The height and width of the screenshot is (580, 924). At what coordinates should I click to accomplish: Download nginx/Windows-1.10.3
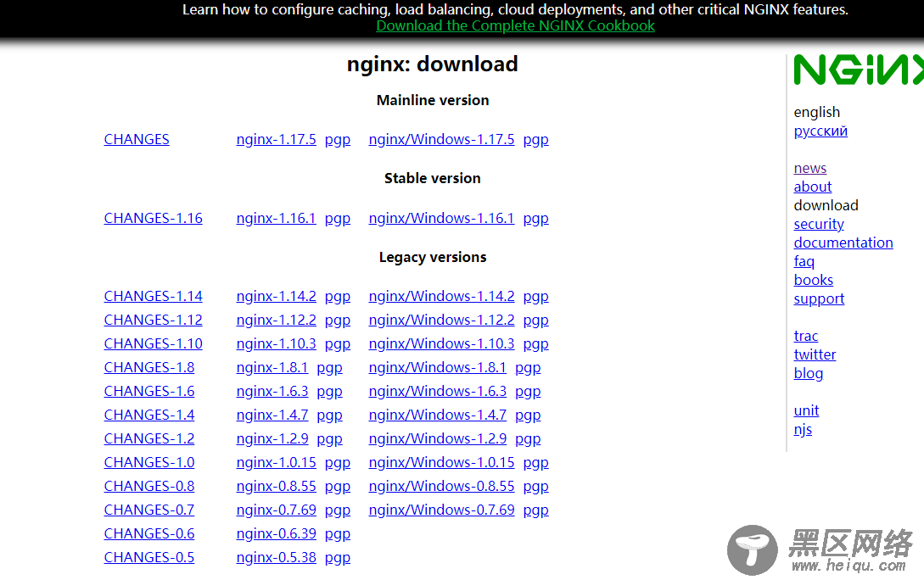click(441, 343)
